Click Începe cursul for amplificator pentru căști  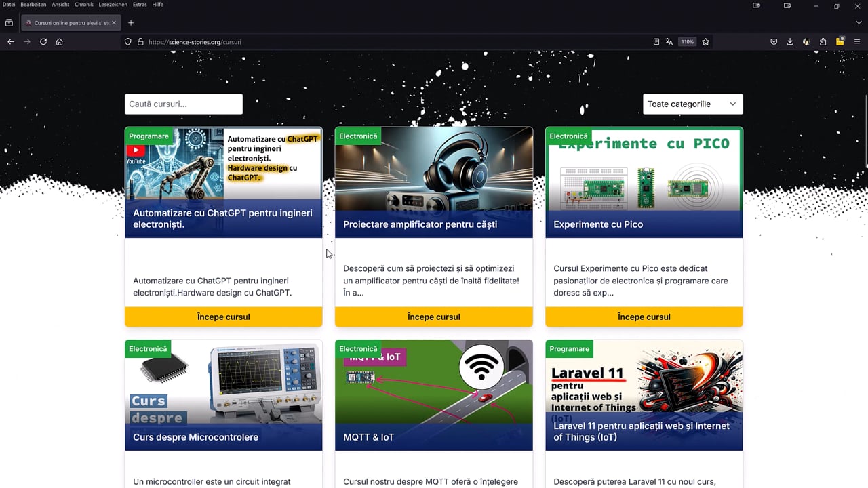coord(434,317)
